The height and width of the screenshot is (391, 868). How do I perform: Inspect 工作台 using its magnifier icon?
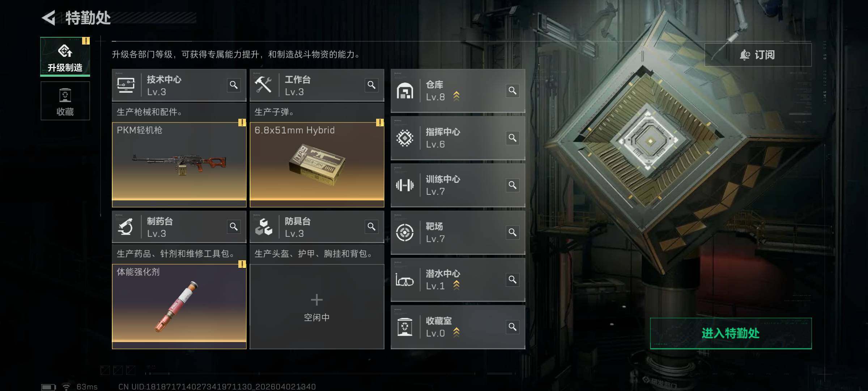(x=371, y=85)
